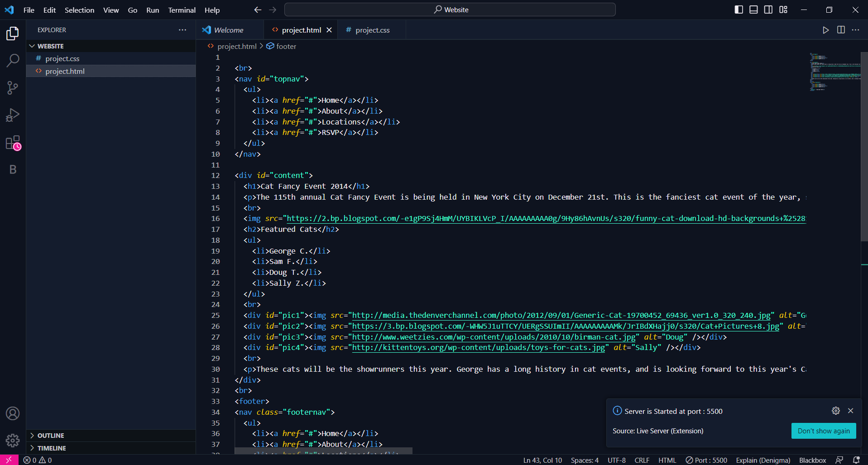
Task: Switch to the project.css tab
Action: (372, 30)
